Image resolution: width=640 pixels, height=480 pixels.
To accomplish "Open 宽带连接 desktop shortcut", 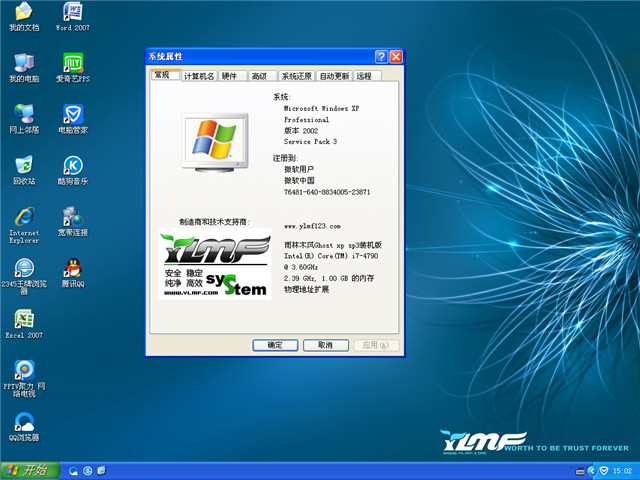I will tap(73, 222).
